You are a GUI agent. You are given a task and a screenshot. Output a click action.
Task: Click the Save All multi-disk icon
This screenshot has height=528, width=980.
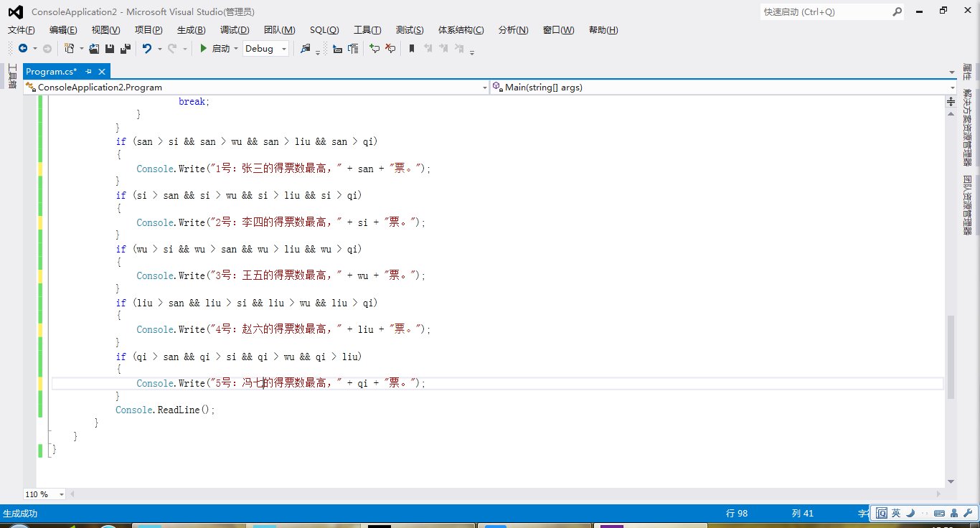126,49
